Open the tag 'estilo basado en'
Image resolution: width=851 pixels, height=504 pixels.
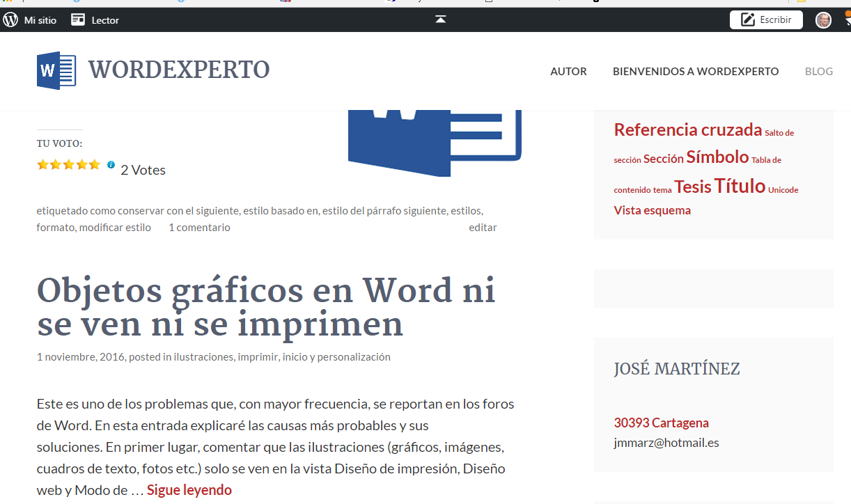281,210
